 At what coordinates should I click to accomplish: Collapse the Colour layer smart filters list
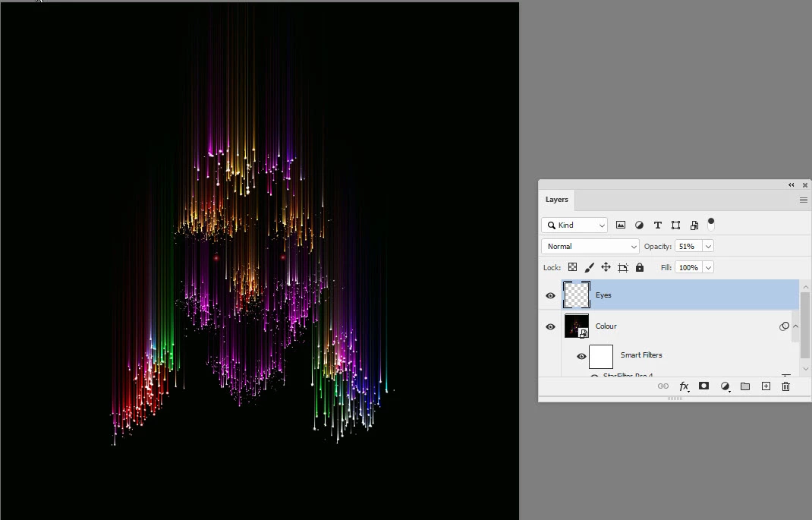(x=795, y=326)
